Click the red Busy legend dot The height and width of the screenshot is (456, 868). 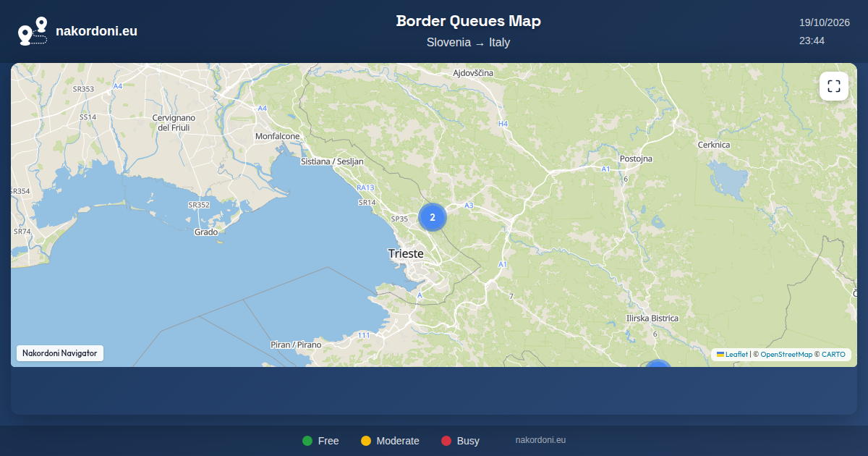pos(446,441)
